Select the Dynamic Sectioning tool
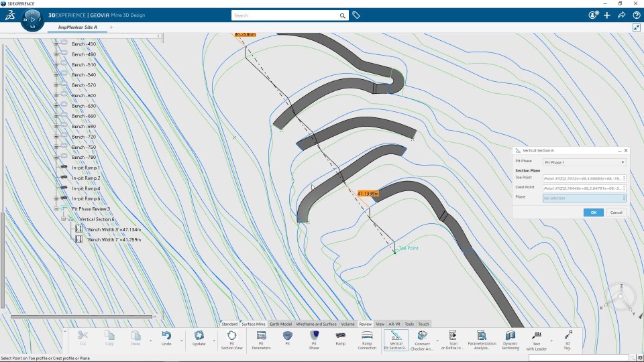644x362 pixels. tap(510, 340)
